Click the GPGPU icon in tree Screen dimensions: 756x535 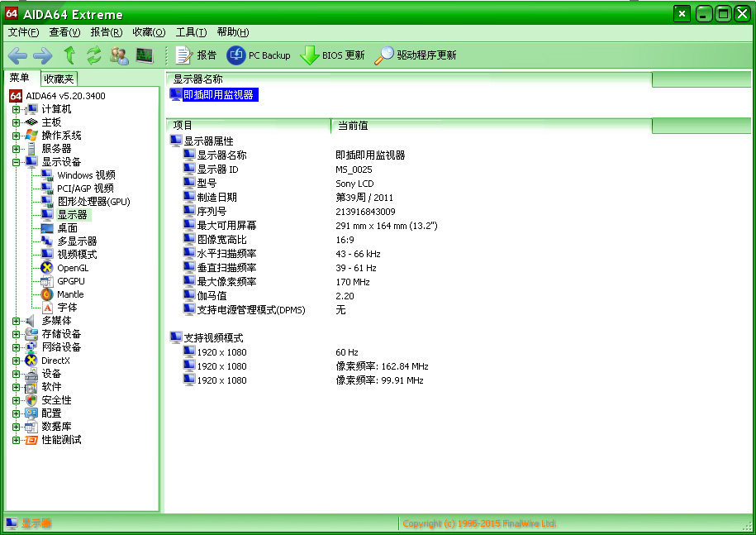47,281
